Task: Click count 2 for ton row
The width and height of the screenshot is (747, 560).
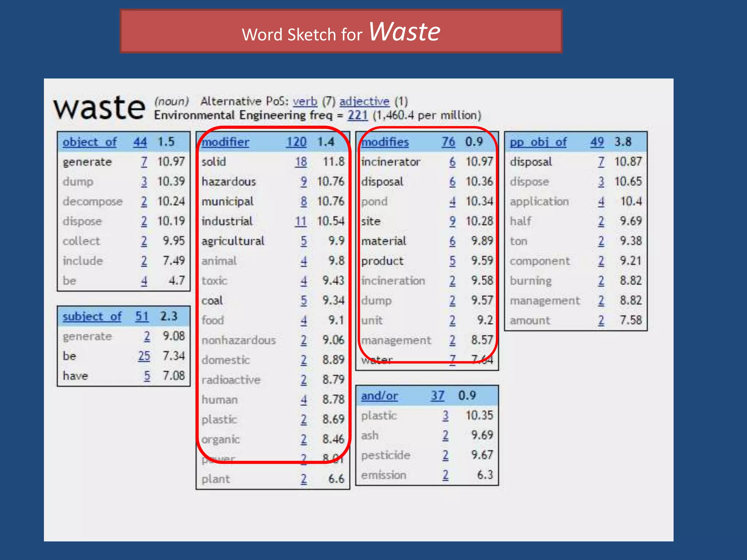Action: point(601,241)
